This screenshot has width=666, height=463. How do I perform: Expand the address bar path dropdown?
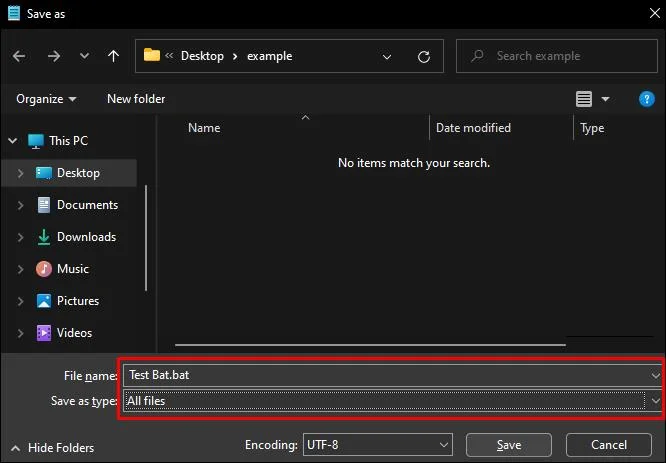[387, 56]
